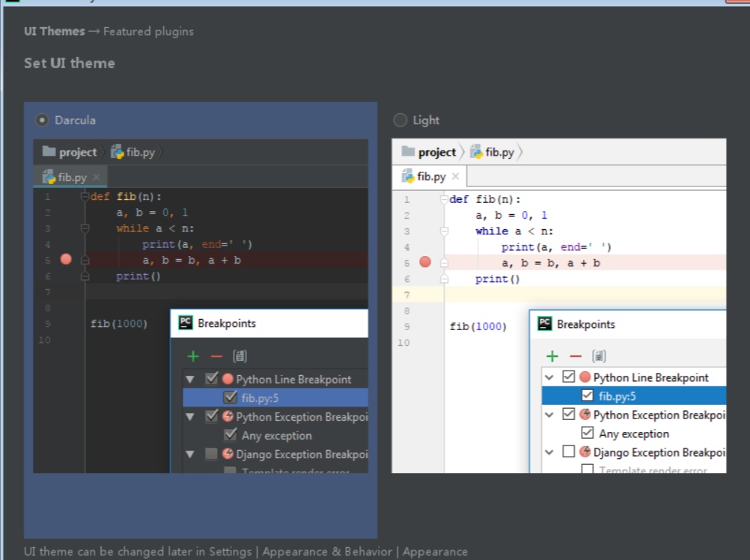Click Django Exception Breakpoint lightning icon in Light list
The width and height of the screenshot is (750, 560).
click(585, 451)
